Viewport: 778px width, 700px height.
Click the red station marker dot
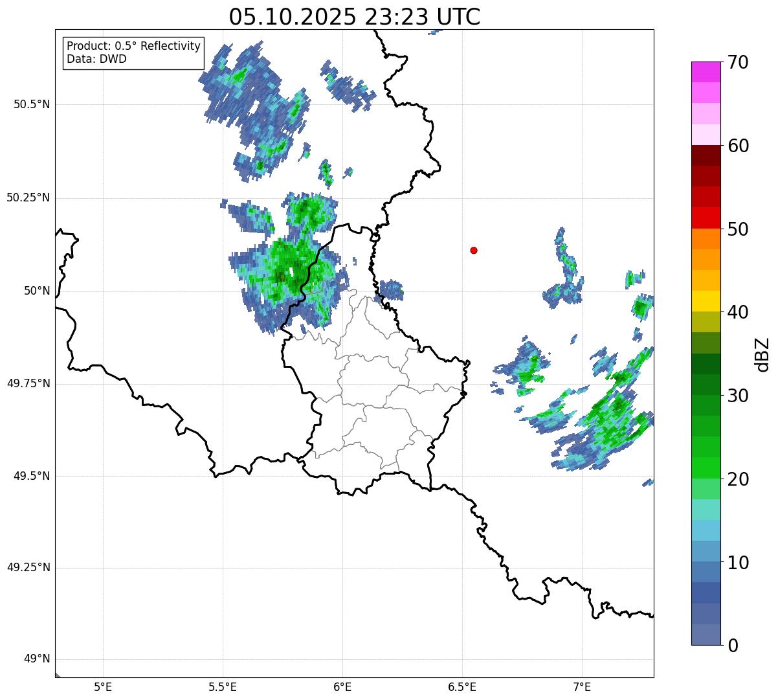tap(474, 250)
